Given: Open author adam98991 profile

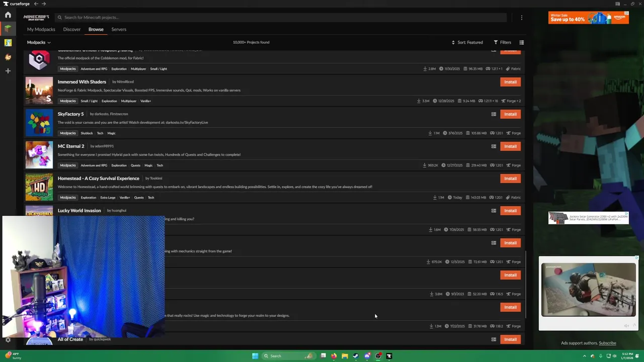Looking at the screenshot, I should (x=105, y=146).
